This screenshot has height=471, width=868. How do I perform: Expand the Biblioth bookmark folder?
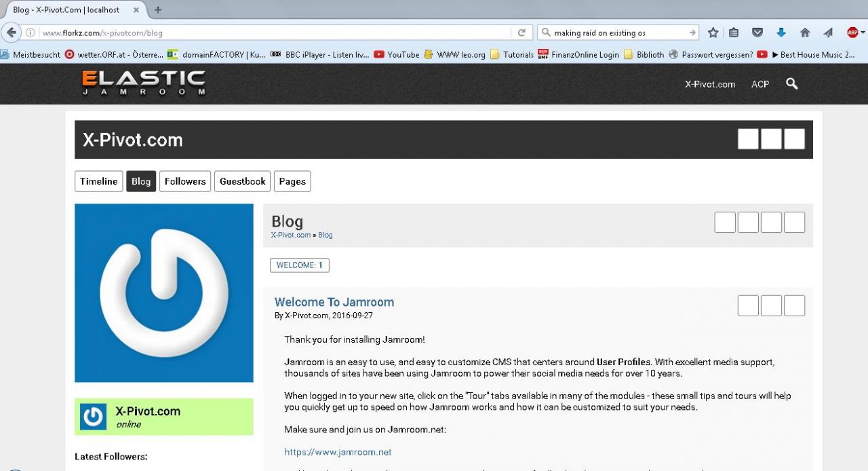click(x=644, y=54)
